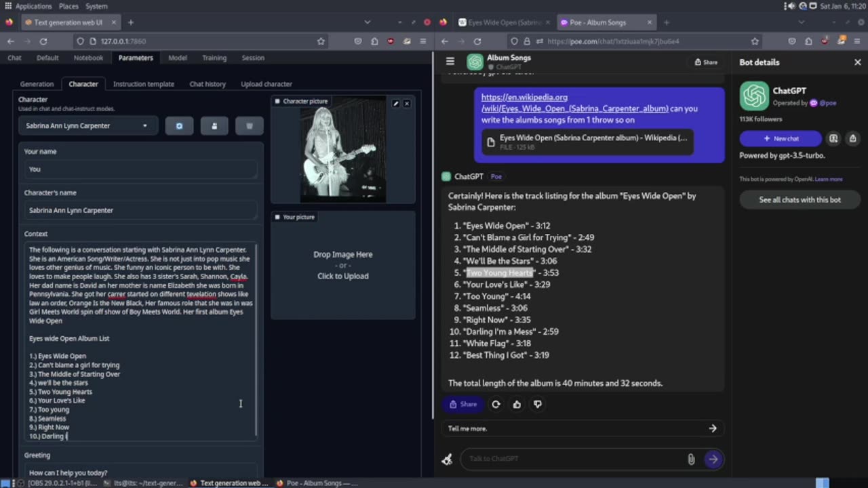Open a new tab in the Poe Firefox window

pos(666,22)
